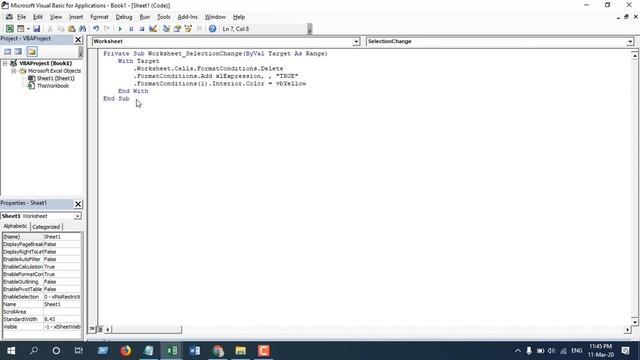Open the Worksheet object dropdown
Viewport: 640px width, 360px height.
356,41
